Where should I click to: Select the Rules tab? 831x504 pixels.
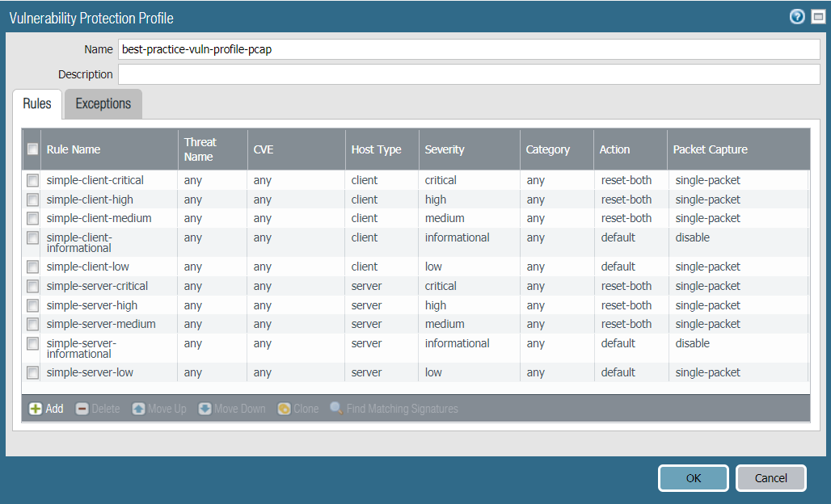[x=37, y=104]
